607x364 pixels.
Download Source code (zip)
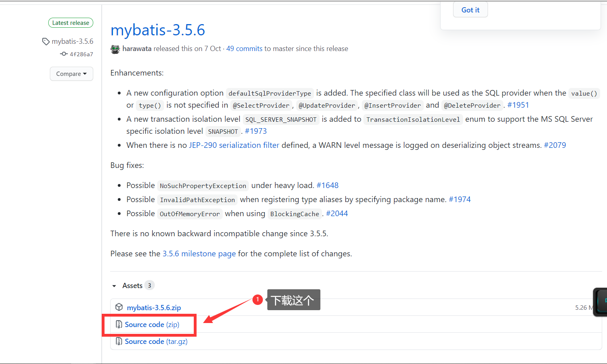pyautogui.click(x=152, y=324)
